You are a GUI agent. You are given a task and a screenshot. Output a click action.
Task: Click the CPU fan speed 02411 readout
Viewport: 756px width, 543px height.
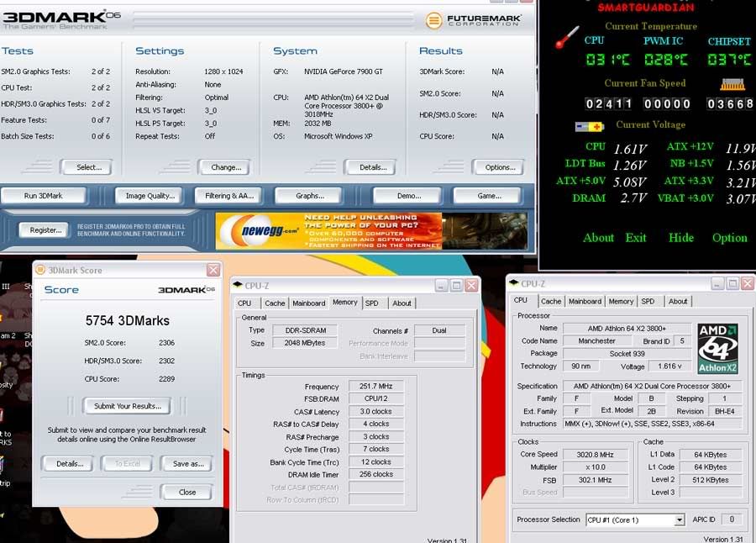pos(608,103)
